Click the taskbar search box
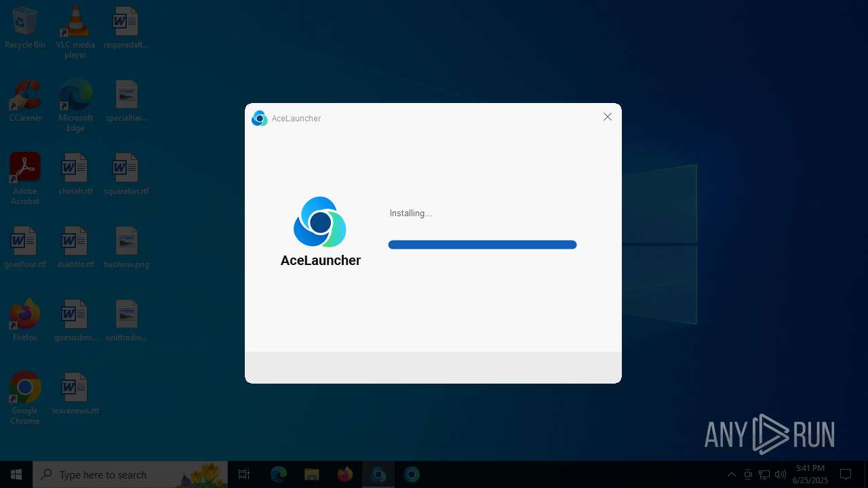The width and height of the screenshot is (868, 488). 130,474
